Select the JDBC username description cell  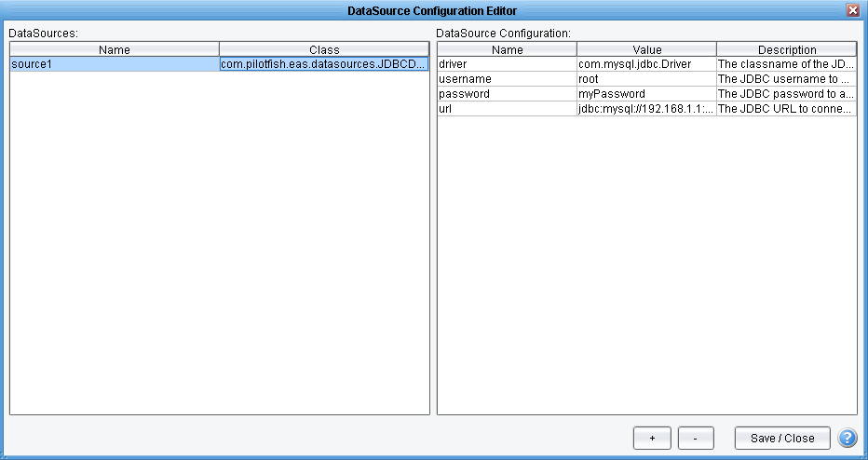coord(787,79)
